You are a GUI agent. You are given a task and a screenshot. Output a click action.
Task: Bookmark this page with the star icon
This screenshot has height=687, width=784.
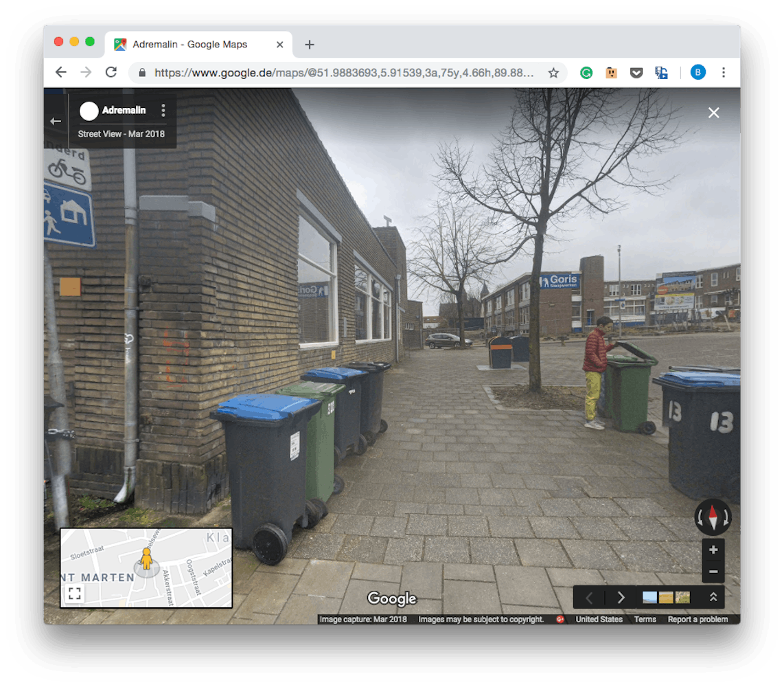pos(553,73)
